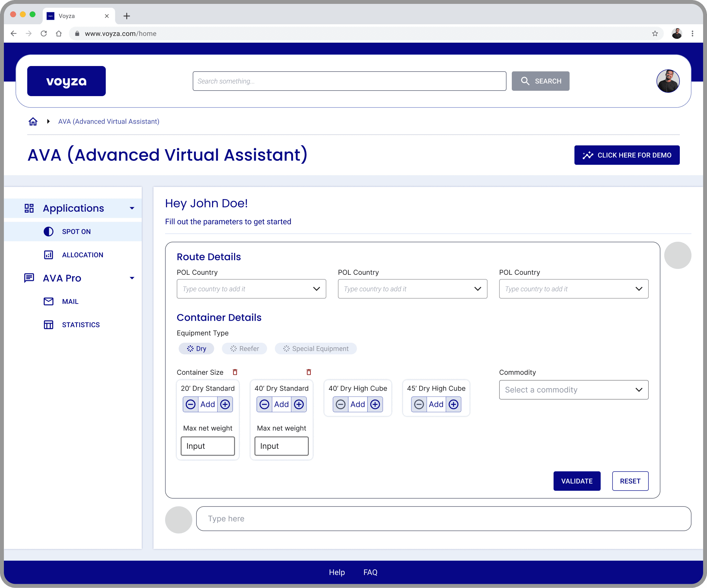
Task: Focus Max net weight input for 20' Dry
Action: [208, 446]
